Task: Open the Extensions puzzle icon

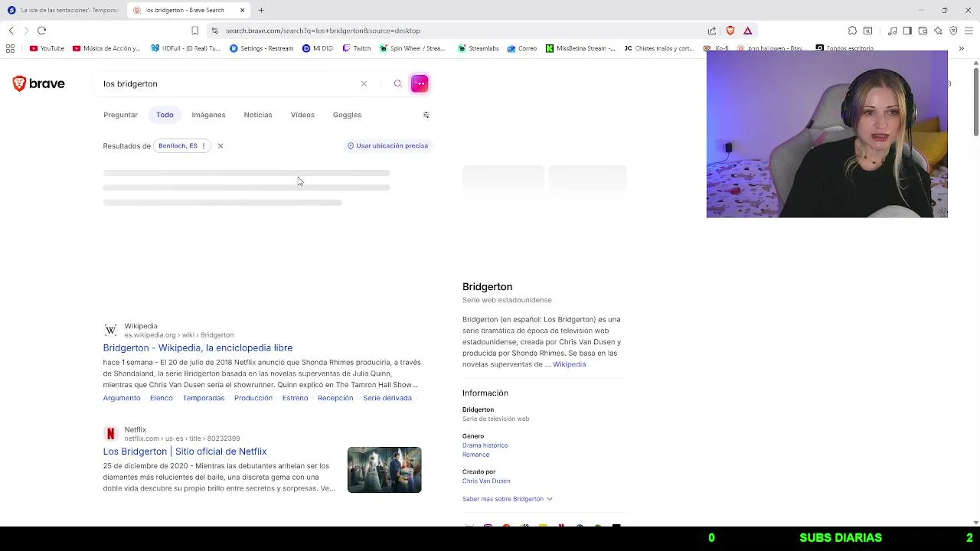Action: (852, 31)
